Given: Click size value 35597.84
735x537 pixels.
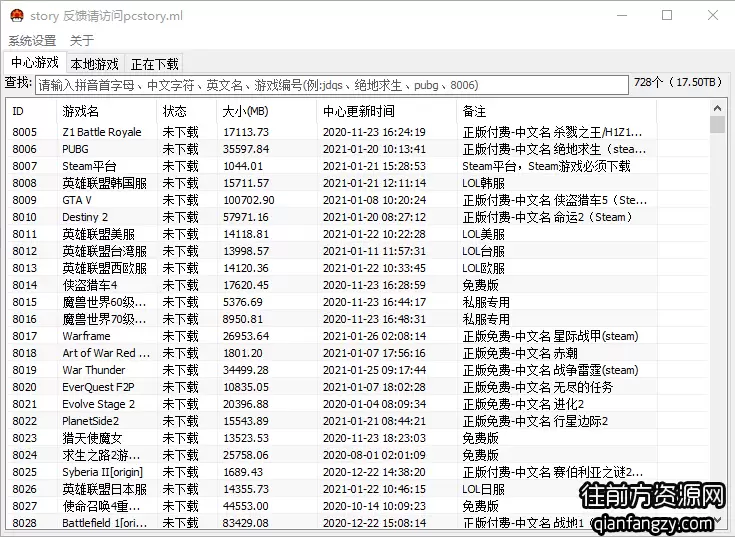Looking at the screenshot, I should pyautogui.click(x=246, y=149).
